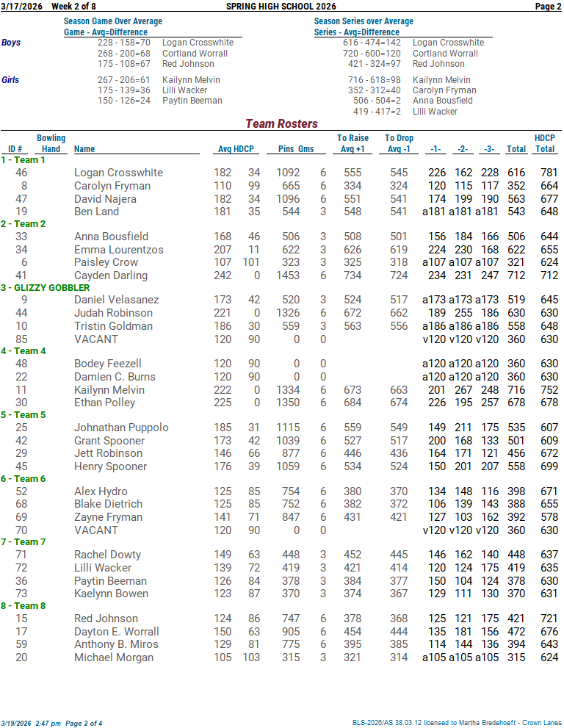Viewport: 564px width, 728px height.
Task: Click 'Season Game Over Average' heading
Action: 113,22
